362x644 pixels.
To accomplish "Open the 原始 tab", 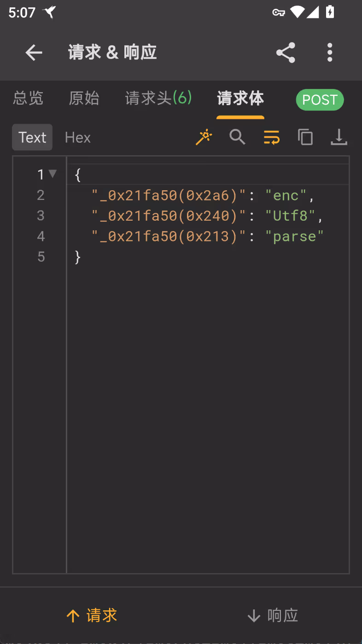I will tap(84, 98).
